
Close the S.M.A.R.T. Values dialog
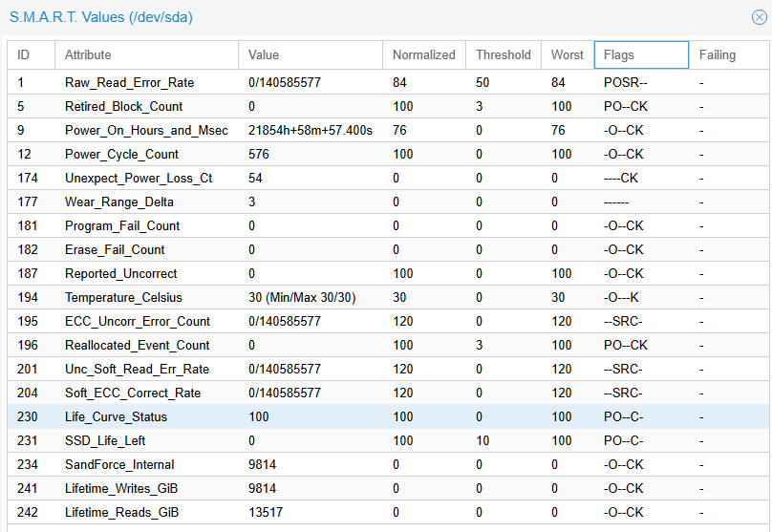pyautogui.click(x=759, y=16)
